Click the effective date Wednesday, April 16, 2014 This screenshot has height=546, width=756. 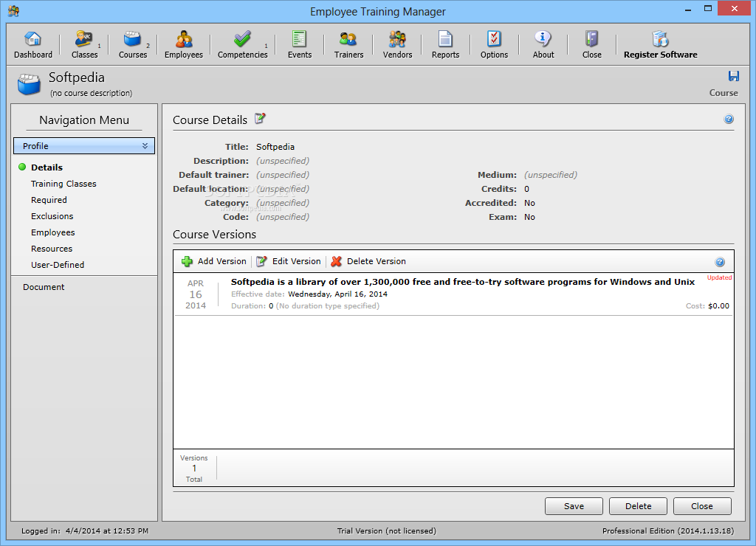click(337, 294)
